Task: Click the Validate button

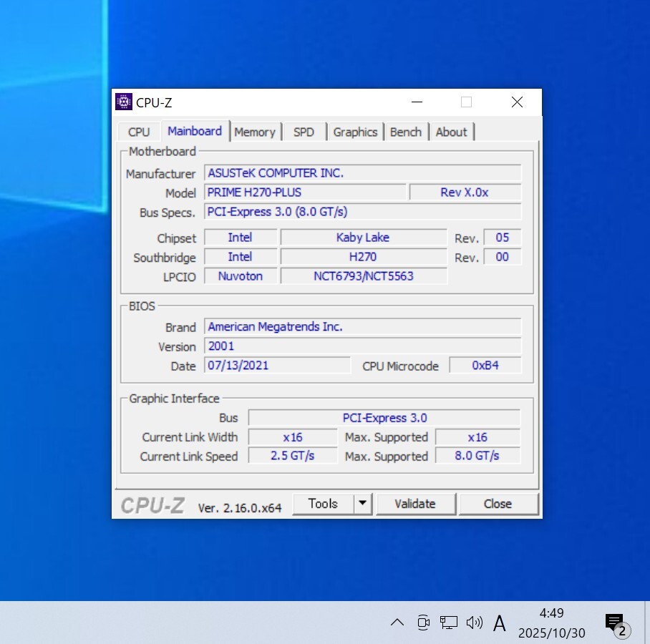Action: pos(415,504)
